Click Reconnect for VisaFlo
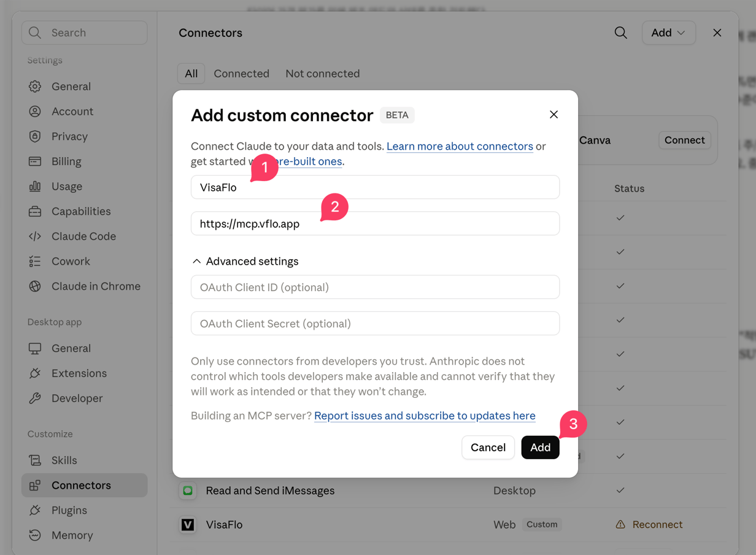 (657, 525)
